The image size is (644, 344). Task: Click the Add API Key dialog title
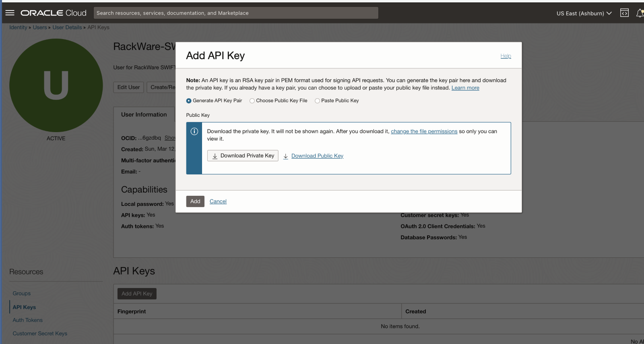tap(215, 56)
